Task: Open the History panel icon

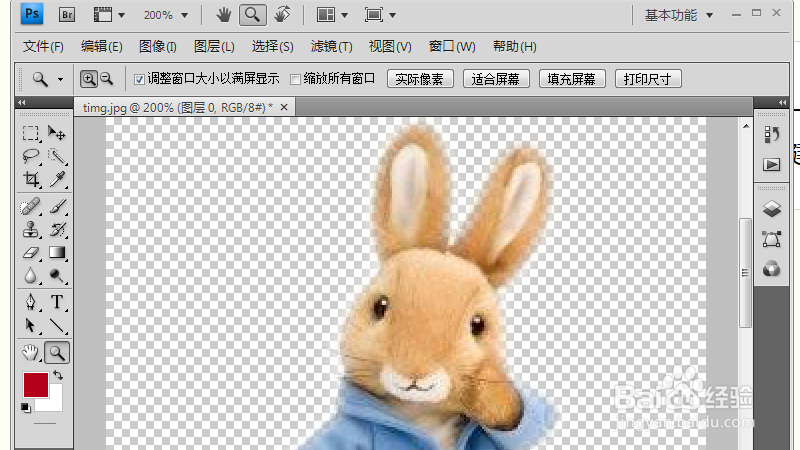Action: pos(771,135)
